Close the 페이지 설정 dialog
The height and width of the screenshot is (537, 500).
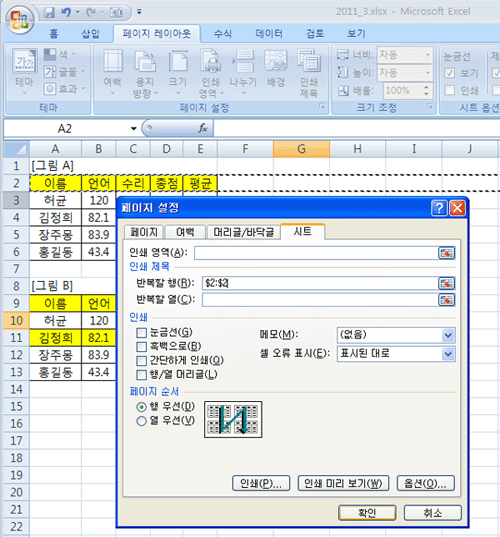[457, 208]
